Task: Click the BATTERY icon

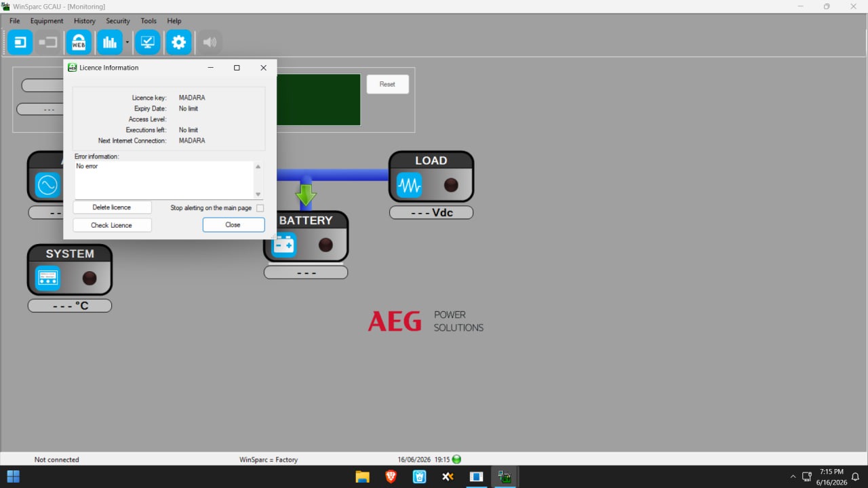Action: (283, 245)
